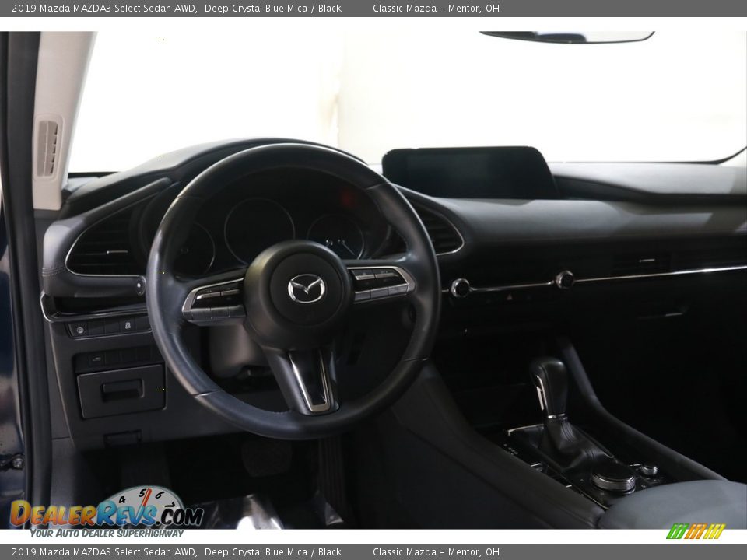
Task: Select the hazard light icon near the shifter
Action: [510, 296]
